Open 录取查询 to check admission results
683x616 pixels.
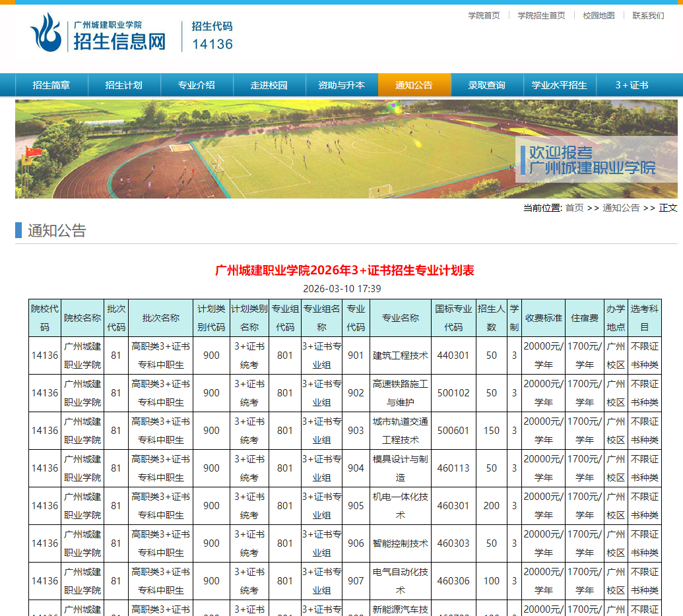point(487,85)
